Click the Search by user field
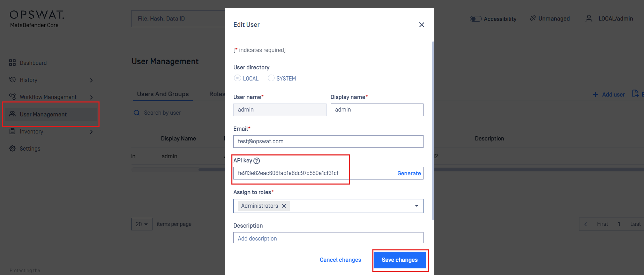The width and height of the screenshot is (644, 275). coord(168,113)
